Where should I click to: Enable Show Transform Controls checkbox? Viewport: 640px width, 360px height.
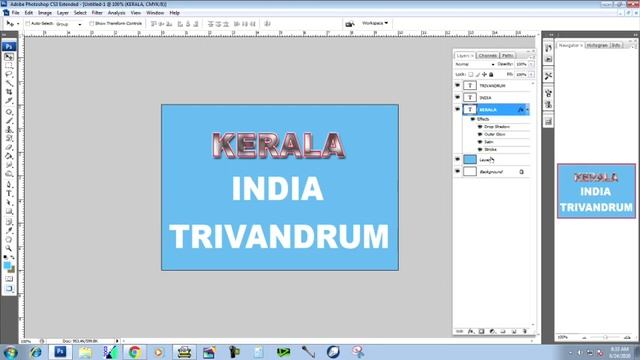[91, 24]
